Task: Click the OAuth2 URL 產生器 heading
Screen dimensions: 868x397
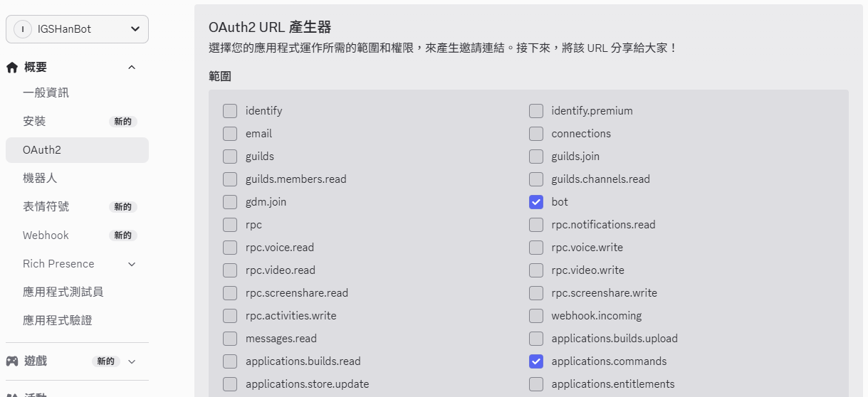Action: (x=270, y=28)
